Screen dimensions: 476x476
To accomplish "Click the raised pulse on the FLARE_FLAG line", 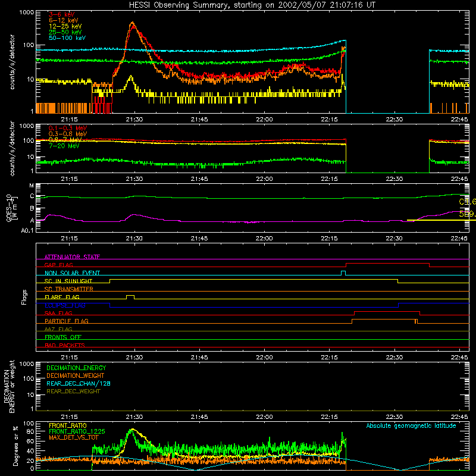I will (x=130, y=296).
